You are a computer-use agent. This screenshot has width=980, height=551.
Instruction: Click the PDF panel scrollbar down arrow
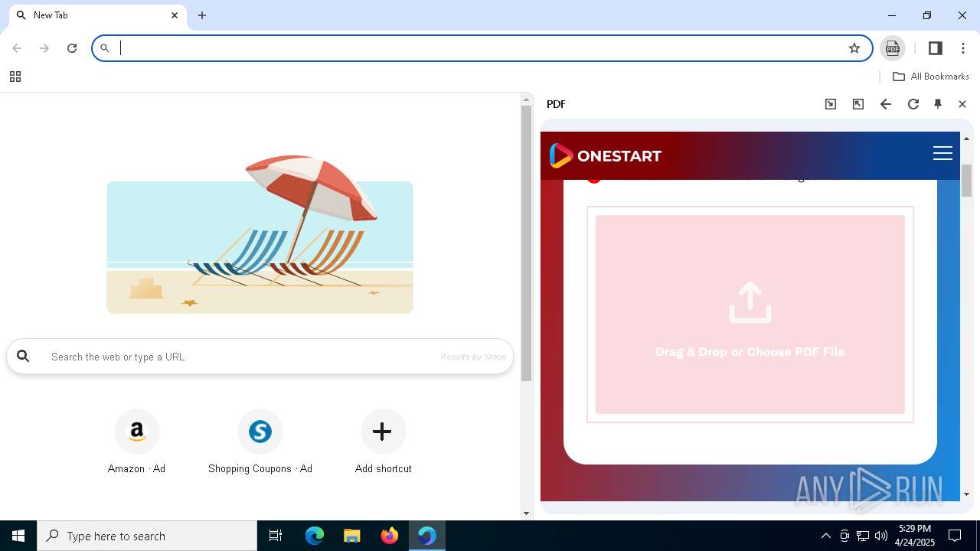tap(966, 494)
